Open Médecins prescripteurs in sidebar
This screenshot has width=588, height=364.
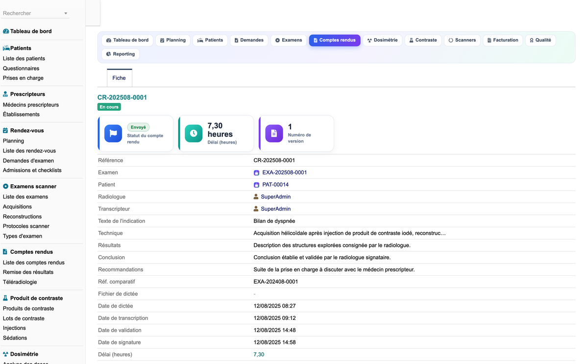[x=31, y=104]
